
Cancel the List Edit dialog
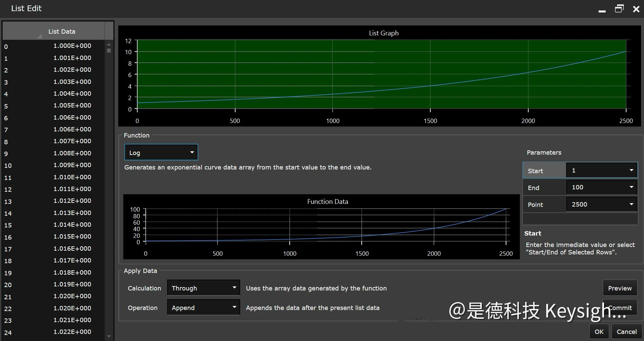pos(627,332)
